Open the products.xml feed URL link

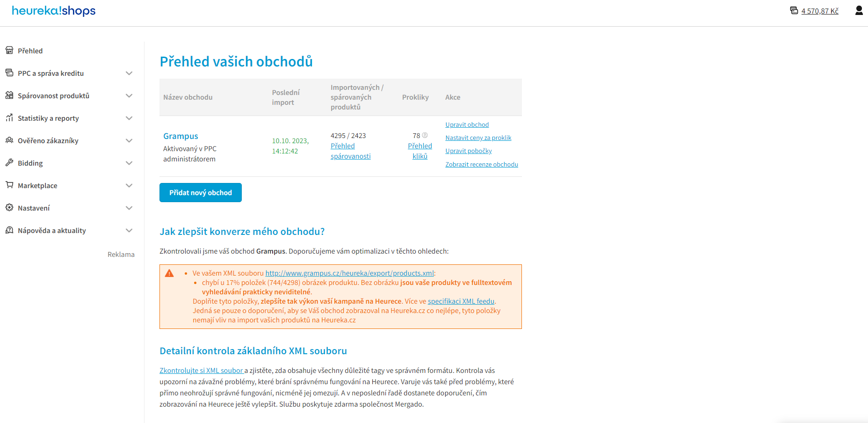(x=350, y=273)
